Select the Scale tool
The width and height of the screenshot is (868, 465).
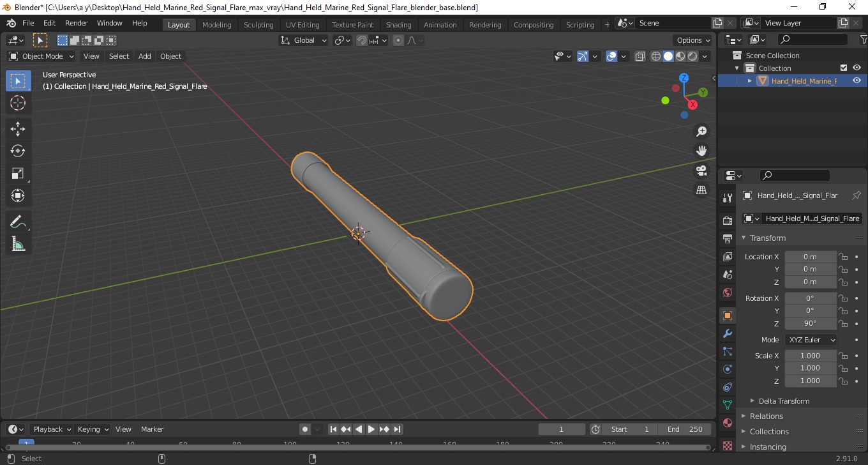click(18, 173)
